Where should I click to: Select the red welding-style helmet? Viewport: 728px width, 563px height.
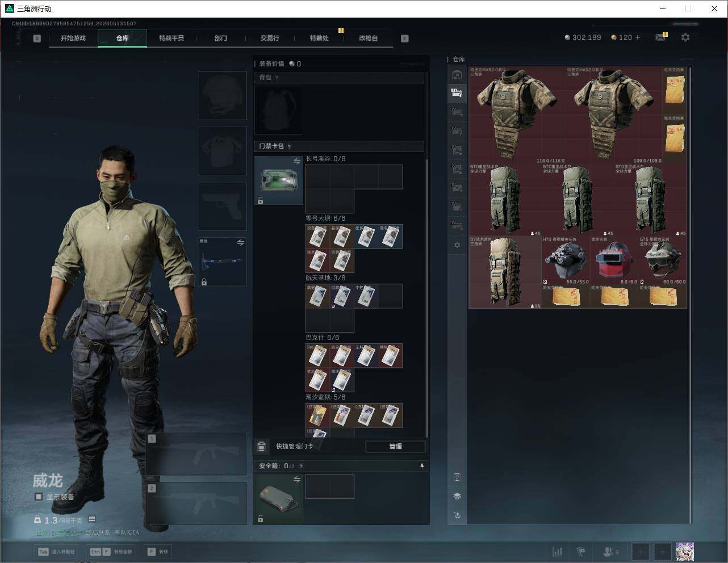(614, 261)
